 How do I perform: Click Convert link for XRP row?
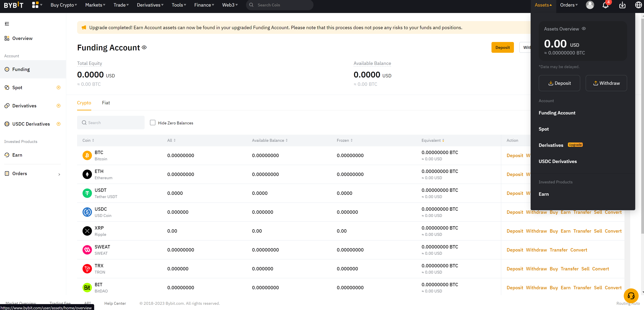pyautogui.click(x=613, y=231)
